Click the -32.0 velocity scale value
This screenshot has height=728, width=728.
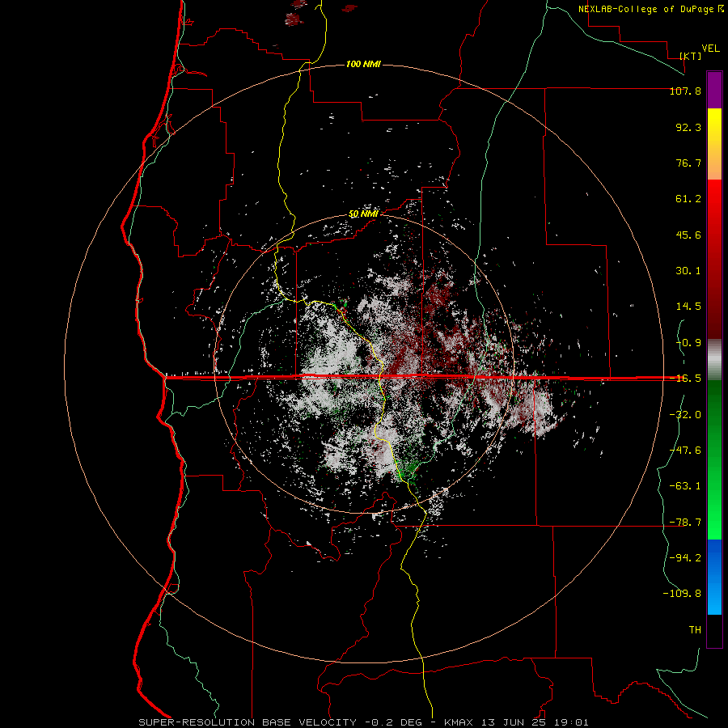click(x=685, y=415)
